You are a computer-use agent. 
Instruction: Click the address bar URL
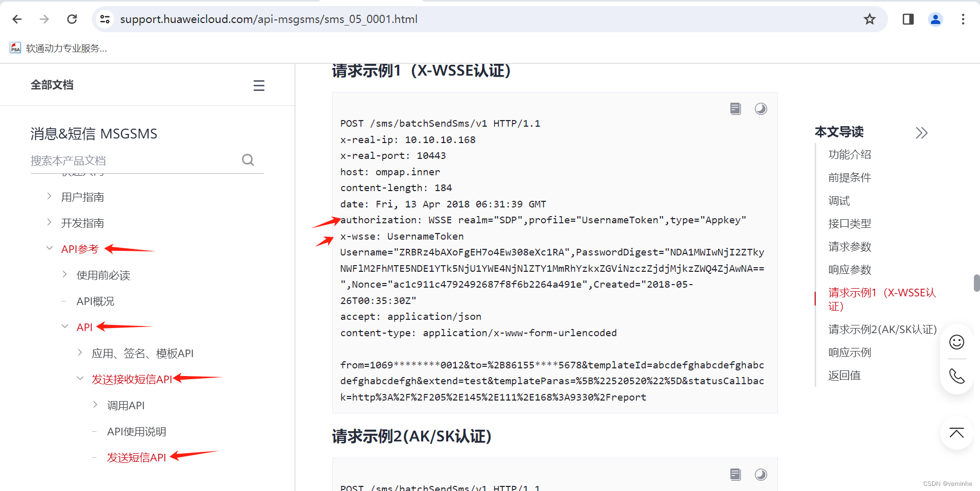pos(269,19)
